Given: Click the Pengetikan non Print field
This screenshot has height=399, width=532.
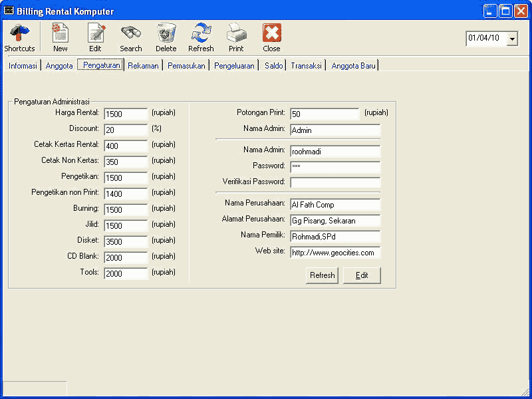Looking at the screenshot, I should click(x=126, y=194).
